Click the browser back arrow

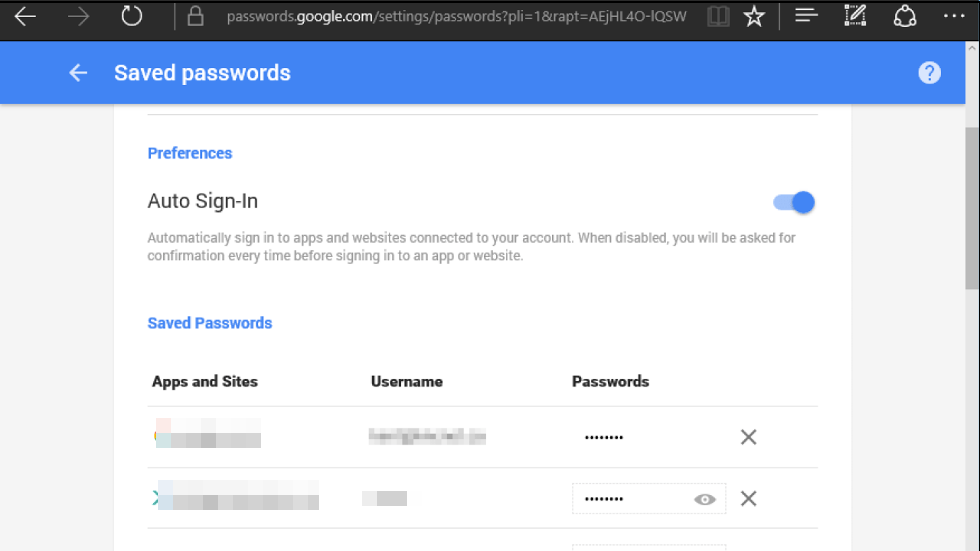tap(25, 16)
